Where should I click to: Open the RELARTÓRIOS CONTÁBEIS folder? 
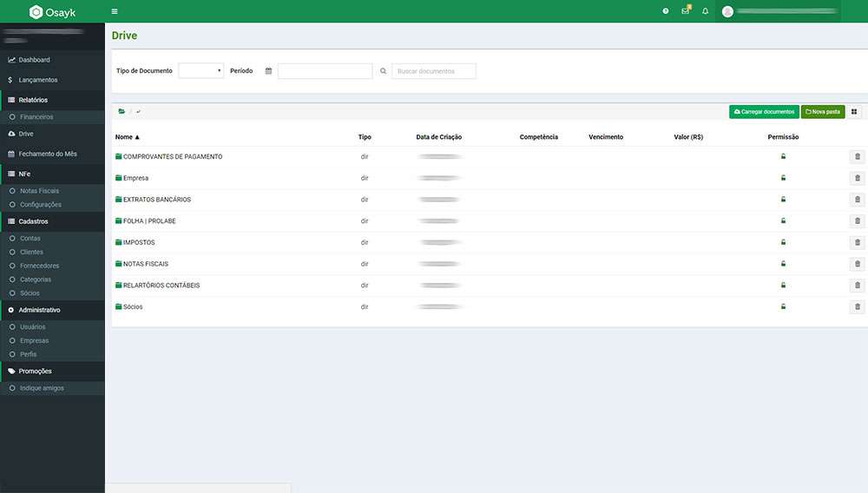click(x=158, y=286)
